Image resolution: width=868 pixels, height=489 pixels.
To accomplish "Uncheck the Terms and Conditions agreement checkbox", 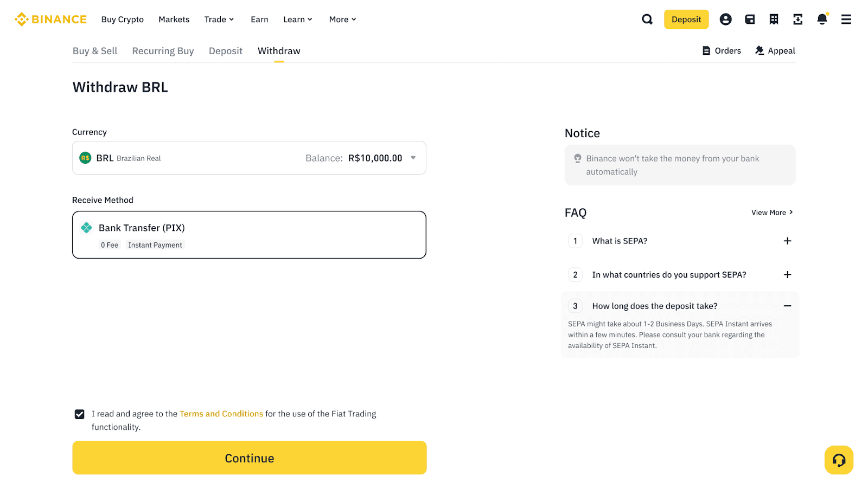I will click(80, 414).
